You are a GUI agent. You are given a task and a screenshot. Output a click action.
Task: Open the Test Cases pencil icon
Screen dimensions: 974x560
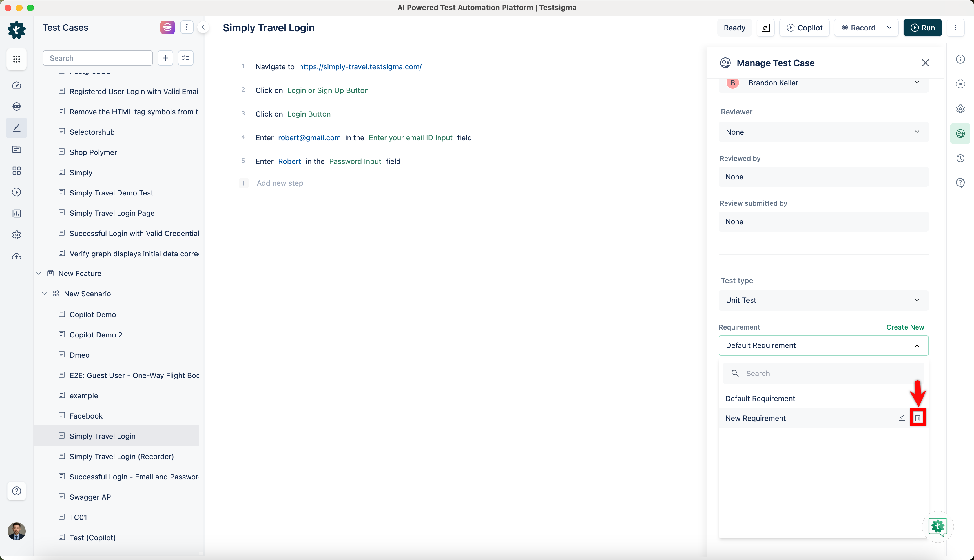coord(17,128)
